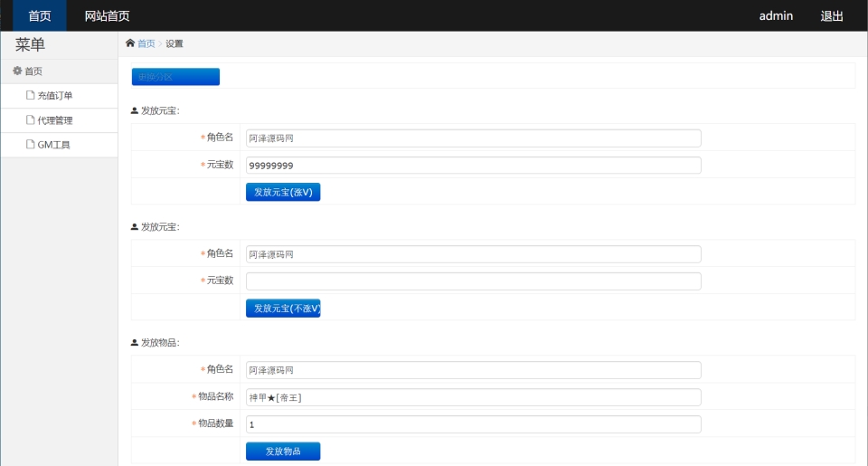Focus the 元宝数 field containing 99999999

click(x=473, y=165)
